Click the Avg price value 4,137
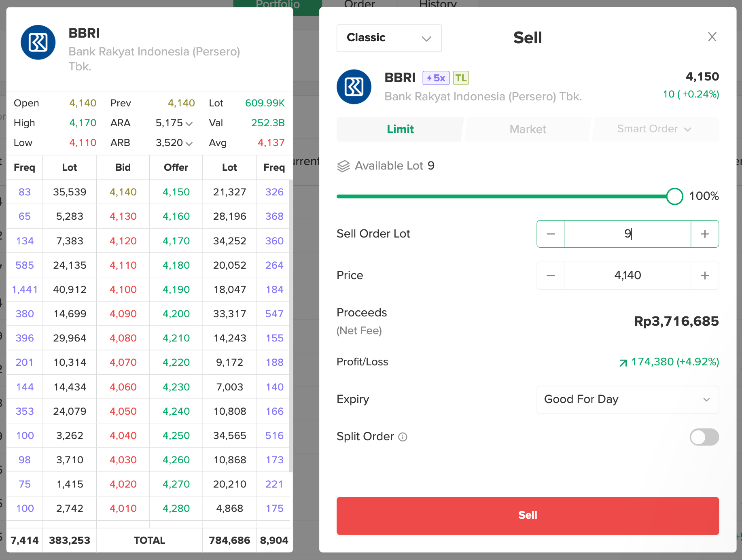The height and width of the screenshot is (560, 742). pos(271,143)
